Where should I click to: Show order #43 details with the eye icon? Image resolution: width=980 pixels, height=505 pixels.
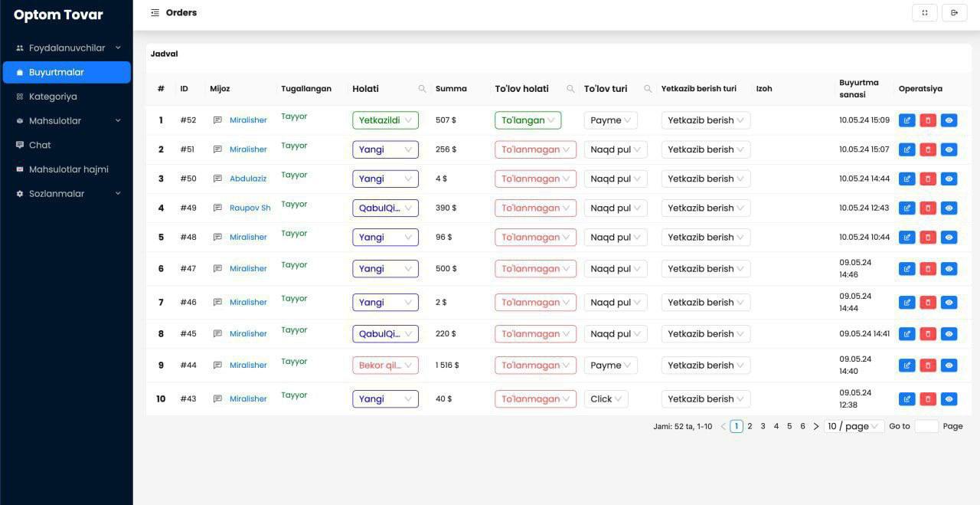(x=949, y=398)
